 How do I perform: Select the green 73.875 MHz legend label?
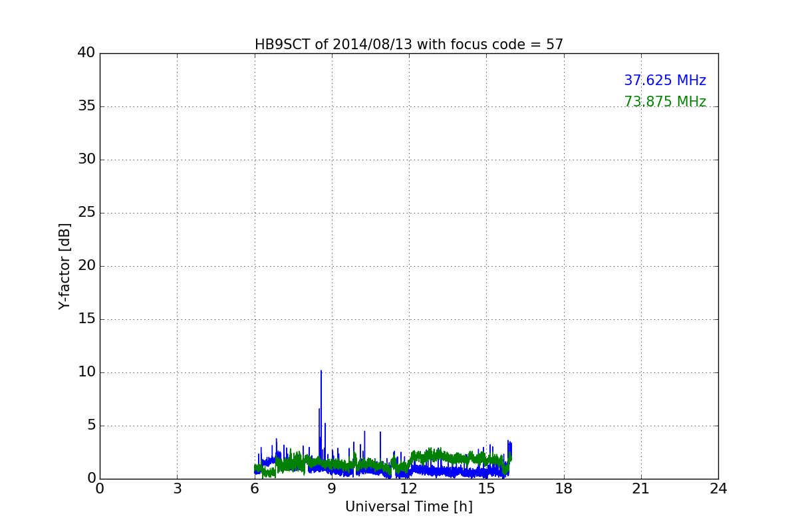(x=665, y=102)
